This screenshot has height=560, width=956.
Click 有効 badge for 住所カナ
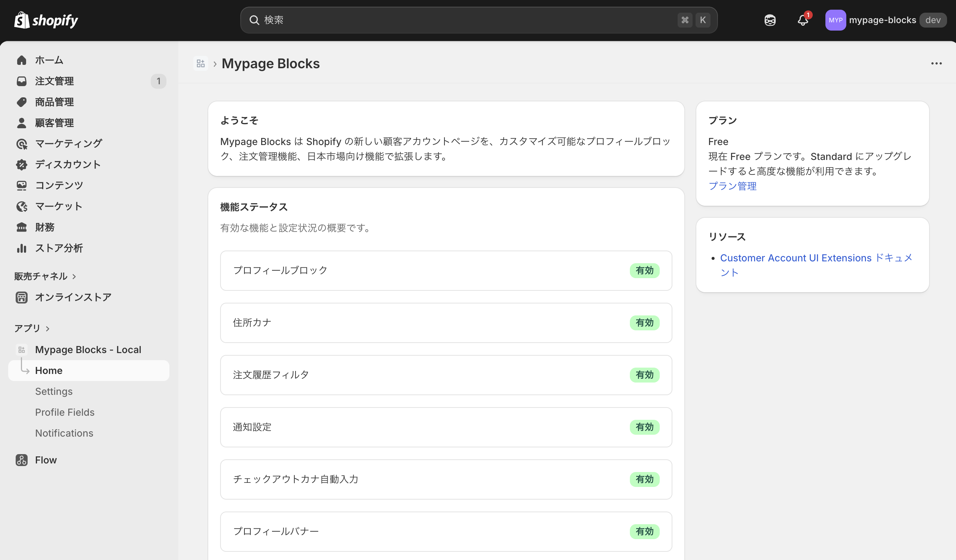point(644,323)
